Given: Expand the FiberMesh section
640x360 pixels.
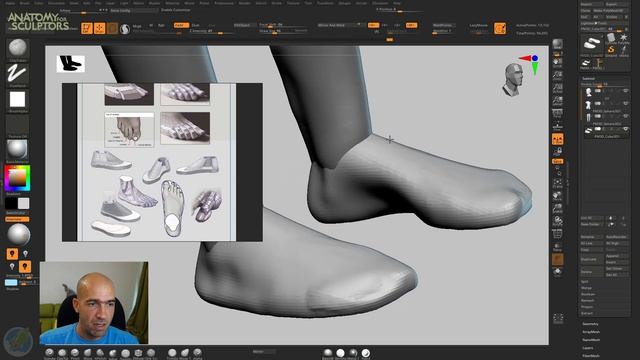Looking at the screenshot, I should [591, 356].
